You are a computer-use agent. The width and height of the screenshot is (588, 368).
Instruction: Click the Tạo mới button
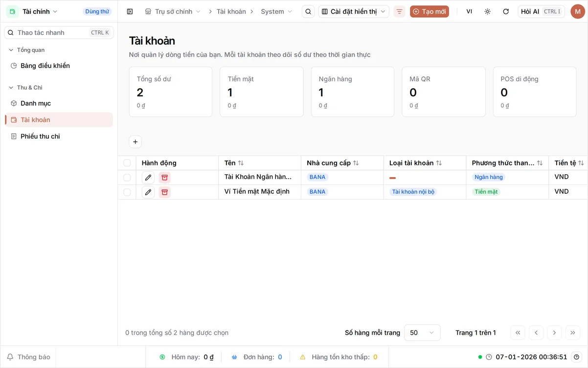430,11
